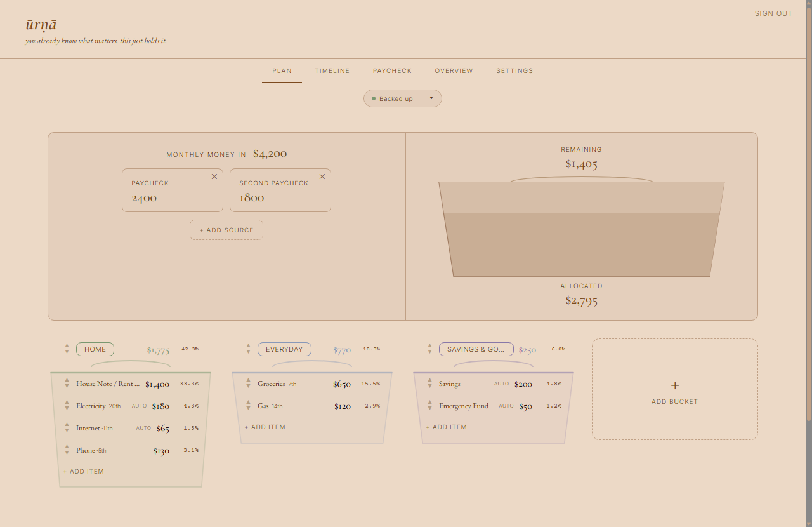This screenshot has height=527, width=812.
Task: Sign out of the account
Action: 773,13
